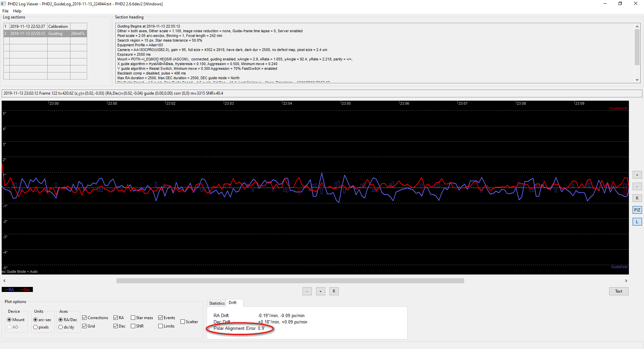This screenshot has width=644, height=349.
Task: Click the blue RA legend color swatch
Action: (x=9, y=290)
